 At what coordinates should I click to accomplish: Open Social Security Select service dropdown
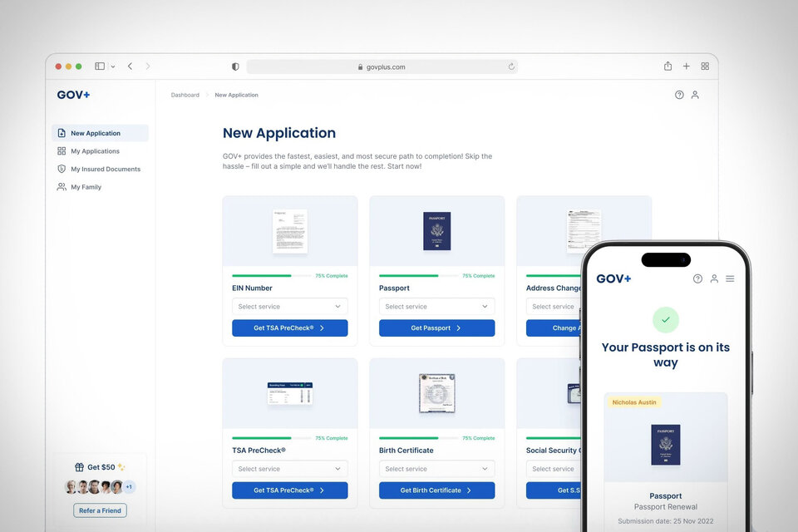(554, 469)
